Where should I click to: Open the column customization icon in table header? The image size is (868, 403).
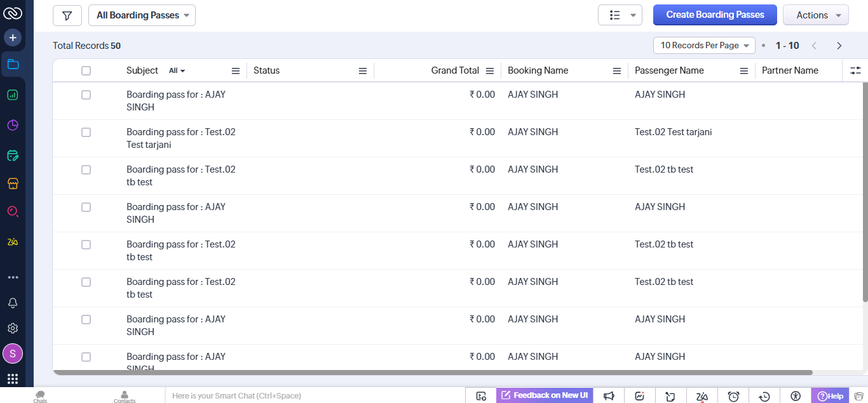click(x=855, y=70)
